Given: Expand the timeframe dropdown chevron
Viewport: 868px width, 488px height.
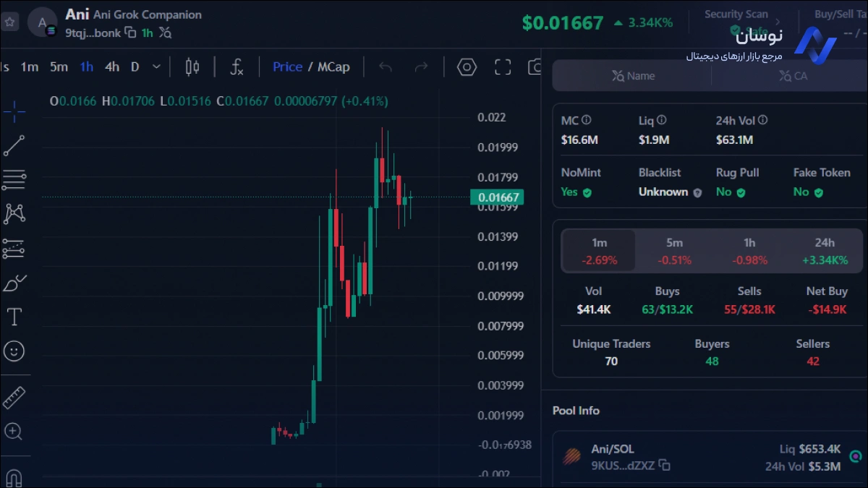Looking at the screenshot, I should point(156,67).
